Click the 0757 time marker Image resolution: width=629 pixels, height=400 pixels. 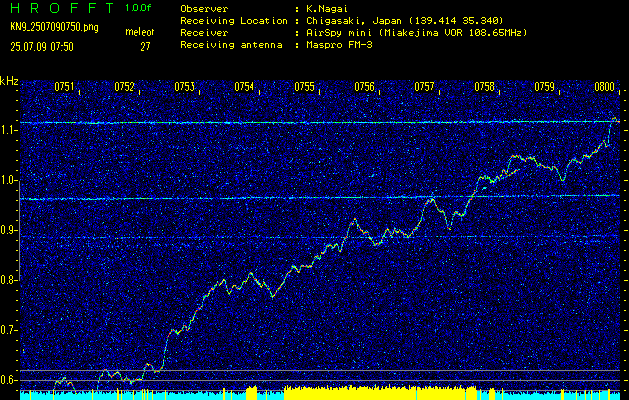click(424, 87)
